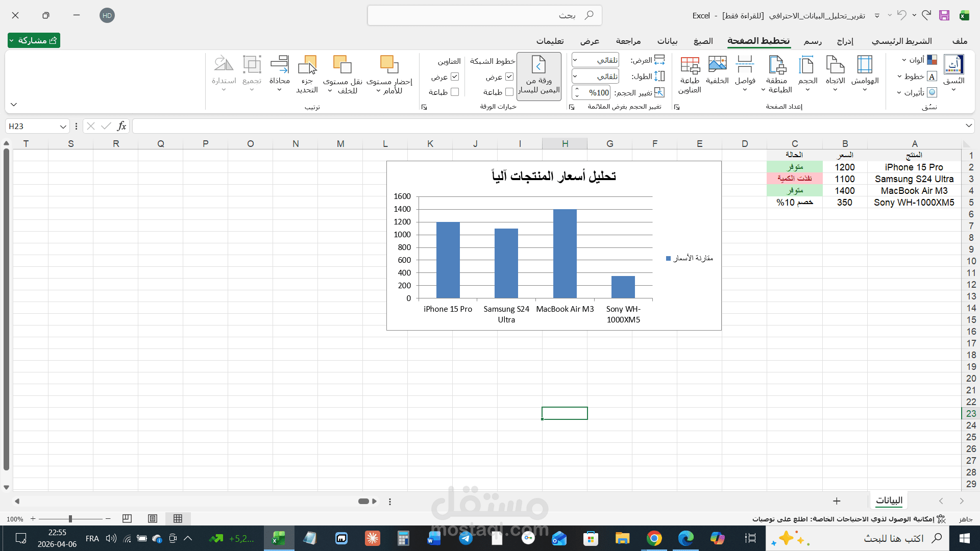980x551 pixels.
Task: Open Google Chrome from the taskbar
Action: click(654, 538)
